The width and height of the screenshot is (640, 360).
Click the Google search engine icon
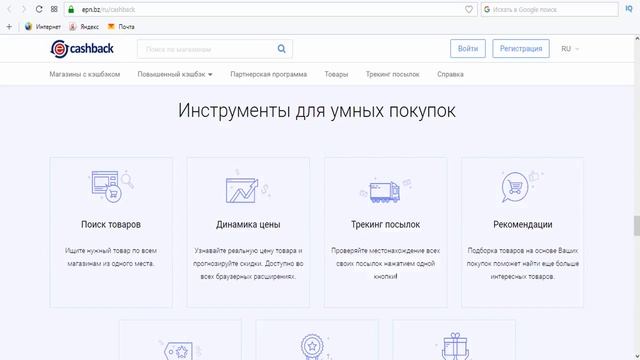487,9
